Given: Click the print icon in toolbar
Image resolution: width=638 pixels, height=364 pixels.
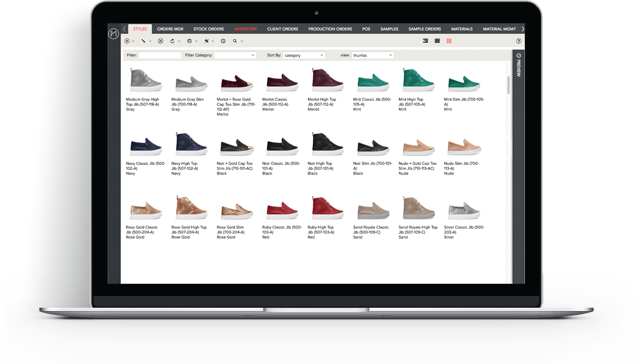Looking at the screenshot, I should 190,41.
